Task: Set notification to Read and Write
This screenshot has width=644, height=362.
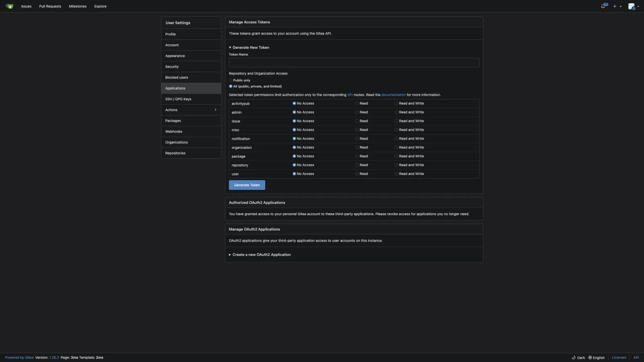Action: (x=396, y=139)
